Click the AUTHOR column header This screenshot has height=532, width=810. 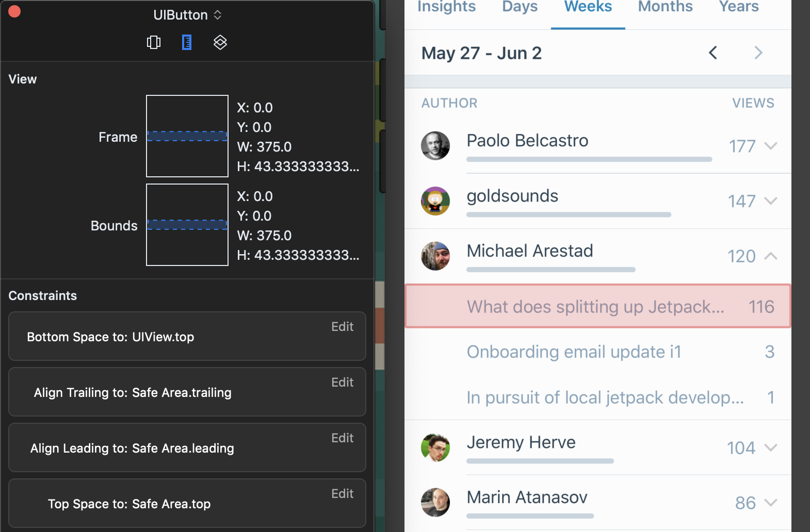pos(449,103)
